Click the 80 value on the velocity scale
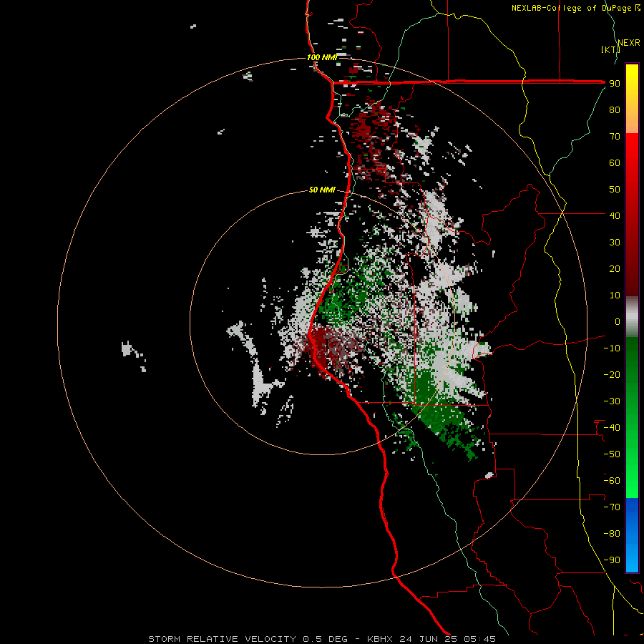Screen dimensions: 644x644 (x=615, y=110)
